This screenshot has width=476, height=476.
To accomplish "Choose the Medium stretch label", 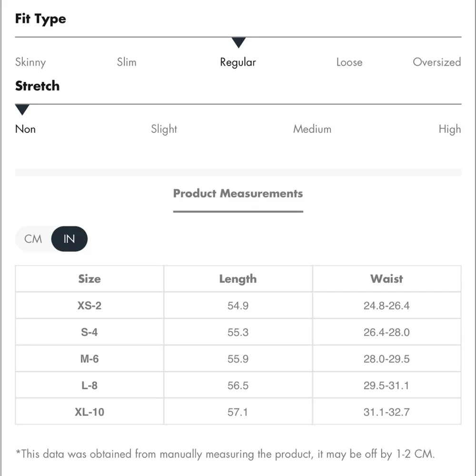I will (312, 129).
